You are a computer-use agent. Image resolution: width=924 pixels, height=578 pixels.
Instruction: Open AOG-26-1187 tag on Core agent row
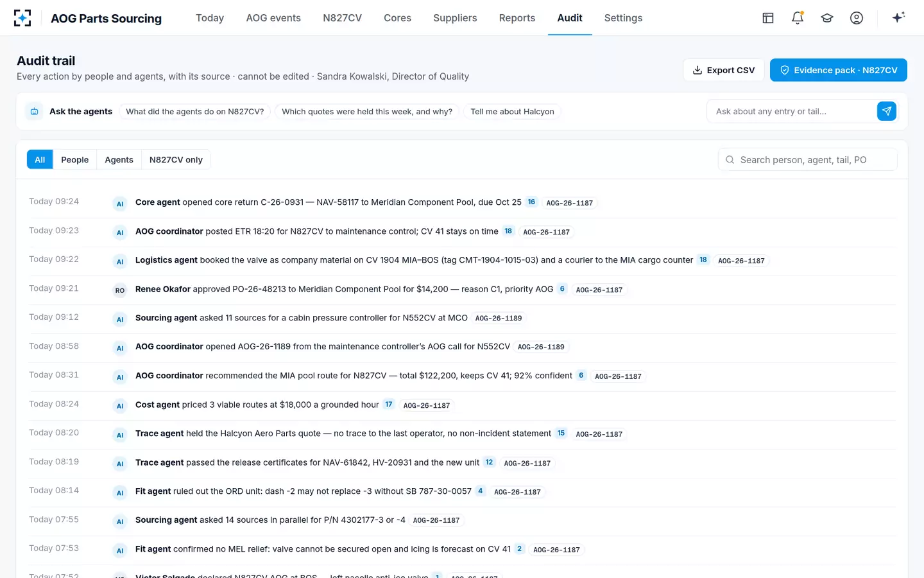570,203
